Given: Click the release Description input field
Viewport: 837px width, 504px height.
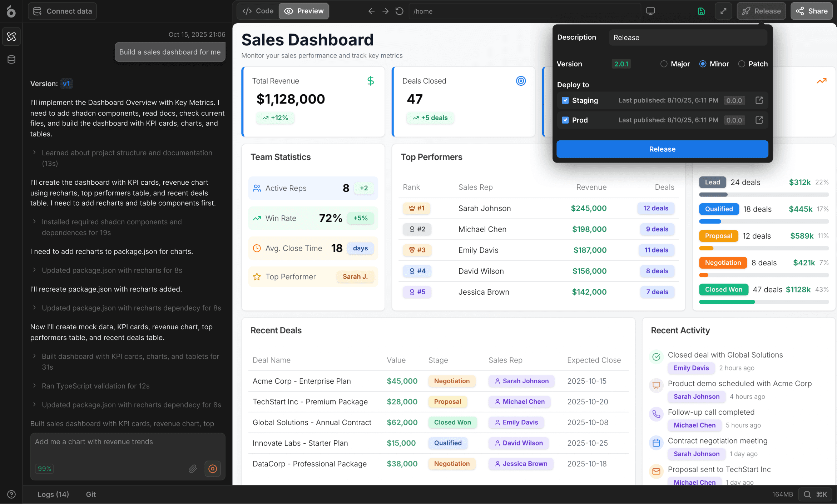Looking at the screenshot, I should [x=688, y=38].
